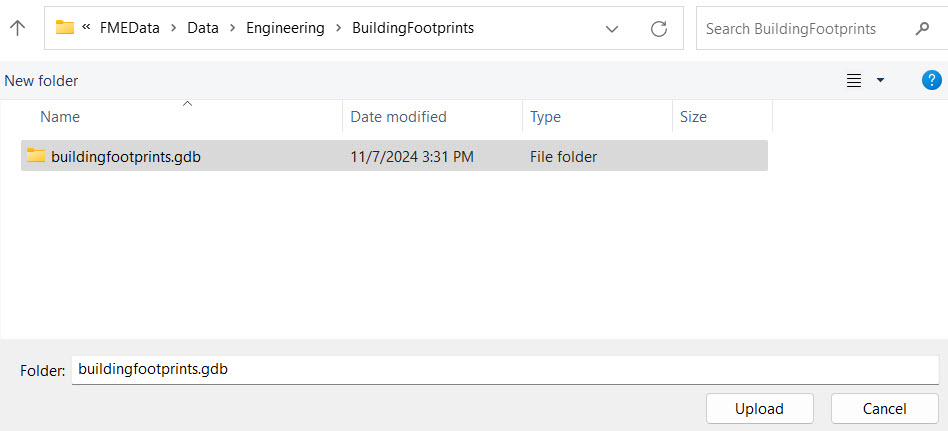Click the view layout list icon
The image size is (948, 431).
point(854,81)
